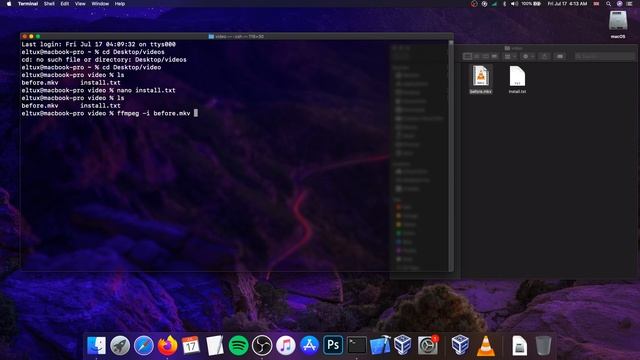This screenshot has height=360, width=640.
Task: Switch Finder to gallery view
Action: pos(494,56)
